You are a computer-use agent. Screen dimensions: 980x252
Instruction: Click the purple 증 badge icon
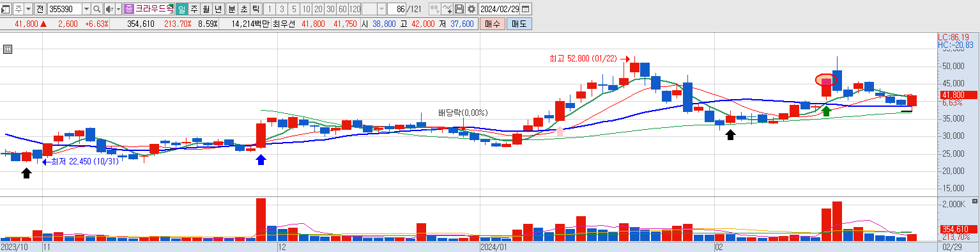pyautogui.click(x=129, y=9)
